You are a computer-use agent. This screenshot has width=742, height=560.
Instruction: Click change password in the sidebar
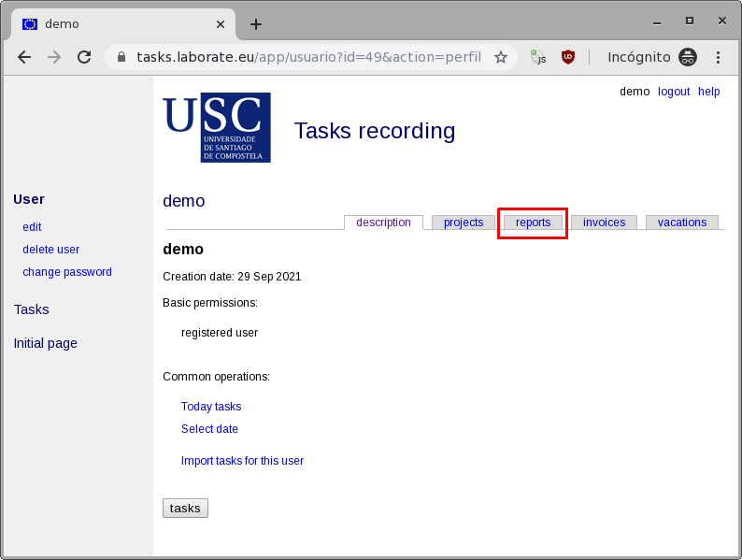(67, 272)
